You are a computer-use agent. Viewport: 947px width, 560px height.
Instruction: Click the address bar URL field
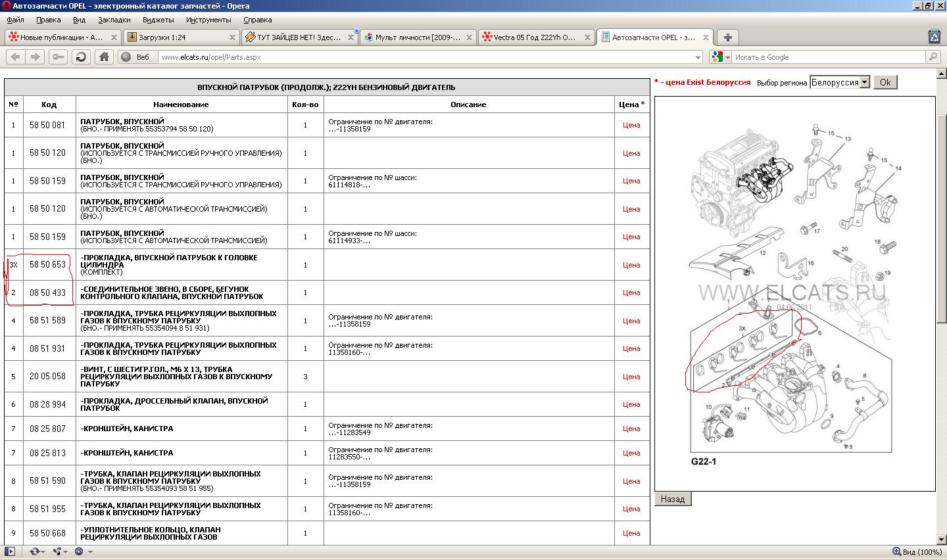(431, 57)
